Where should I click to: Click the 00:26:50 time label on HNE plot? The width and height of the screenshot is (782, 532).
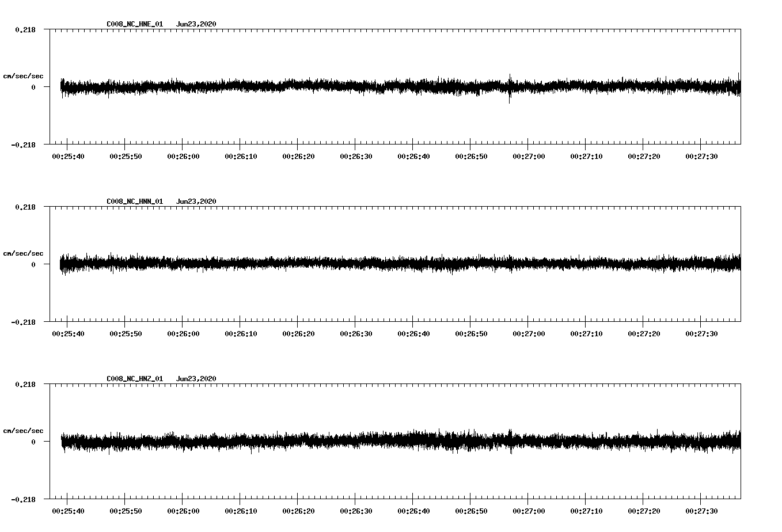tap(471, 157)
